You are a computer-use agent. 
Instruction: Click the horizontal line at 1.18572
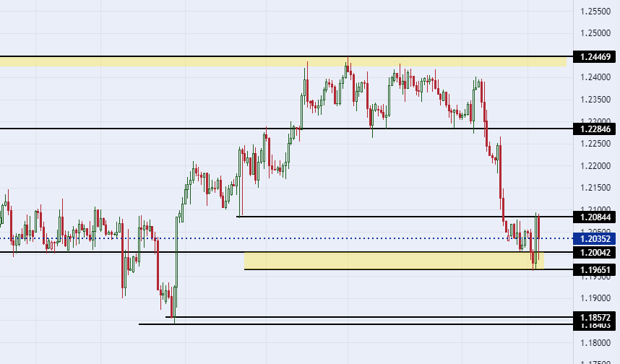coord(369,317)
